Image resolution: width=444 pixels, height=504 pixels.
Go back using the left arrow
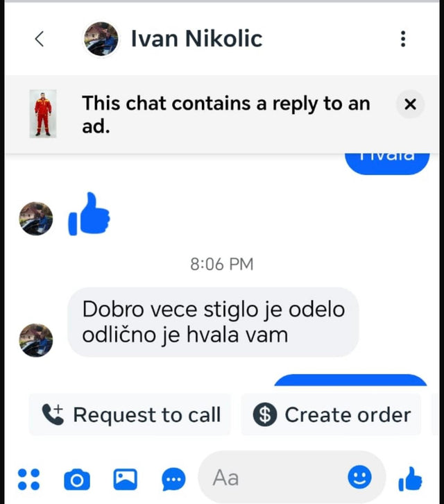click(39, 39)
